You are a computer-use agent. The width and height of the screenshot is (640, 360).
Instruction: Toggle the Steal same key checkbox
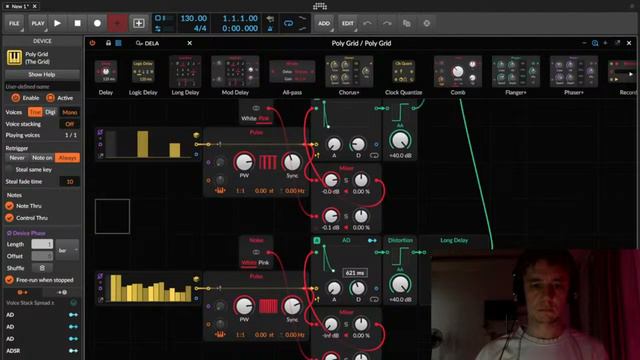pos(9,169)
